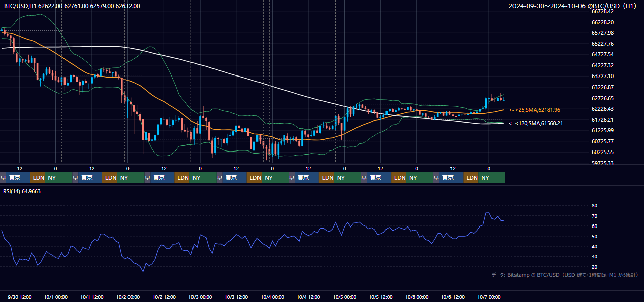Select the 10/5 12:00 time label
Image resolution: width=644 pixels, height=302 pixels.
[x=380, y=297]
